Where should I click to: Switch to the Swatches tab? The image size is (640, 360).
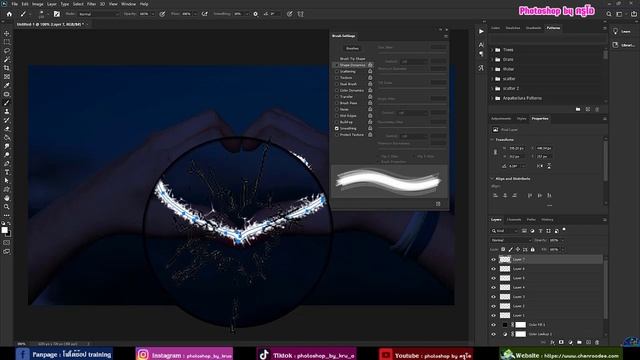click(513, 28)
